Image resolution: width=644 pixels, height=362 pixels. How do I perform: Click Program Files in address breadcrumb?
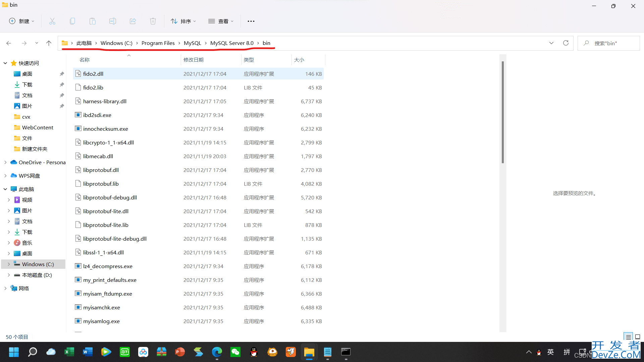[158, 43]
